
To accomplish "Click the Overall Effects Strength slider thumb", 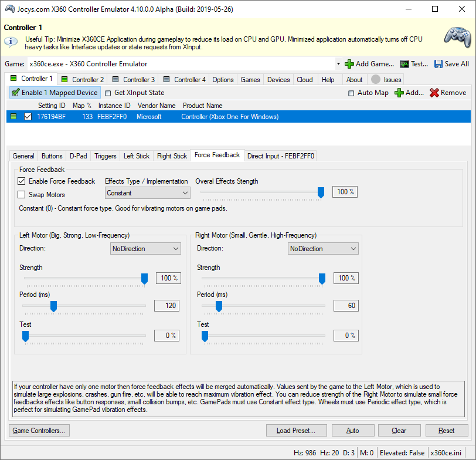I will coord(321,192).
